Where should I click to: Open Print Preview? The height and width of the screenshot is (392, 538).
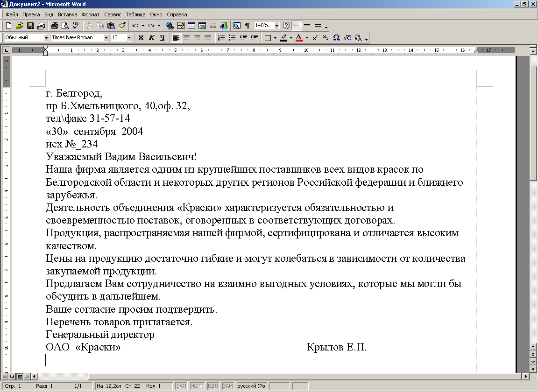(65, 25)
